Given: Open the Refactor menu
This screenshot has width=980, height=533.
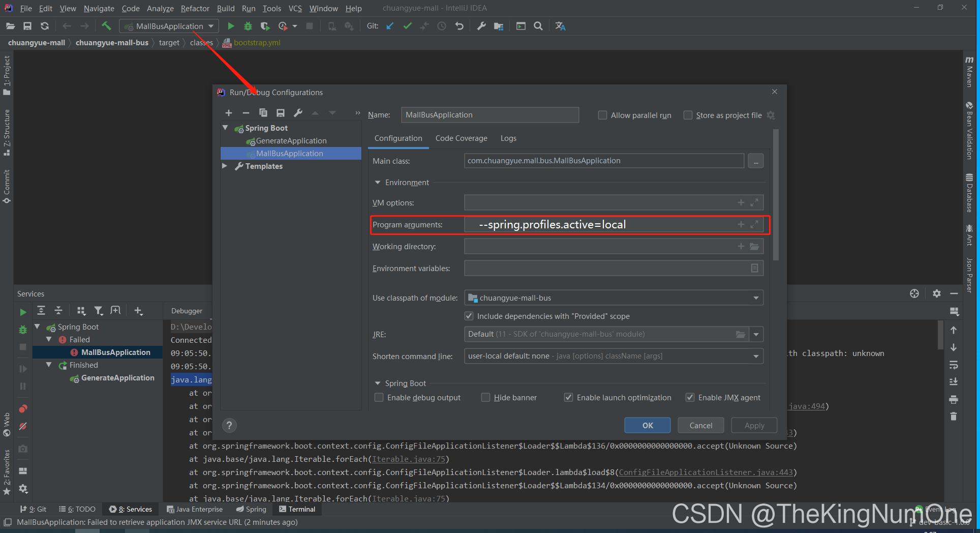Looking at the screenshot, I should tap(195, 8).
